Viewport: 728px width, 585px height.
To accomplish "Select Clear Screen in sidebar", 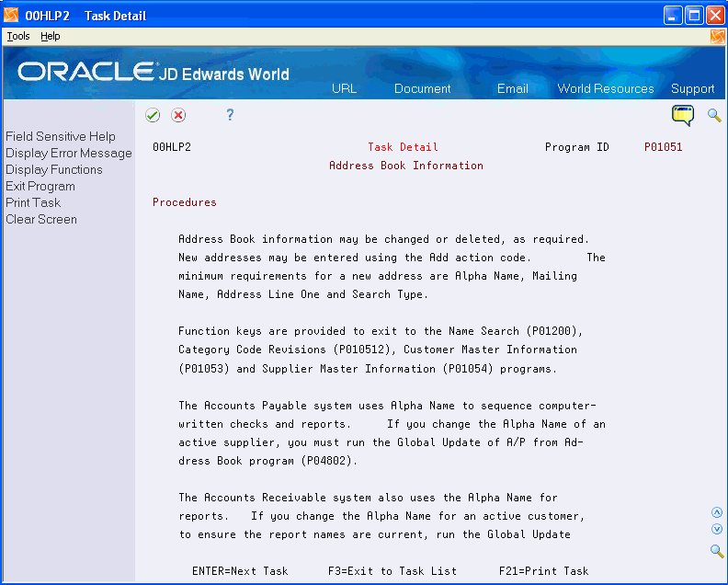I will (x=41, y=219).
